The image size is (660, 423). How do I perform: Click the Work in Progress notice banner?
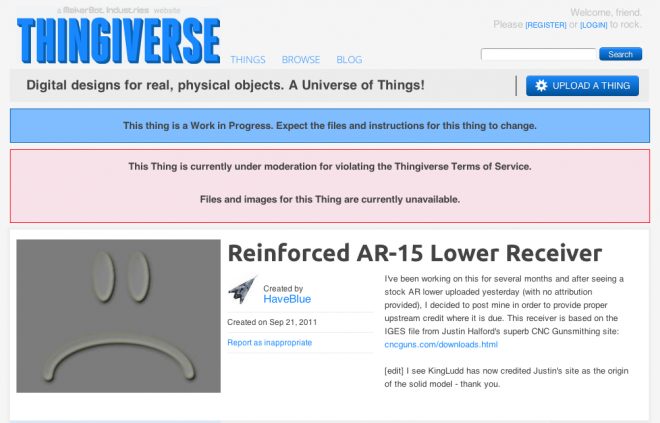[330, 126]
